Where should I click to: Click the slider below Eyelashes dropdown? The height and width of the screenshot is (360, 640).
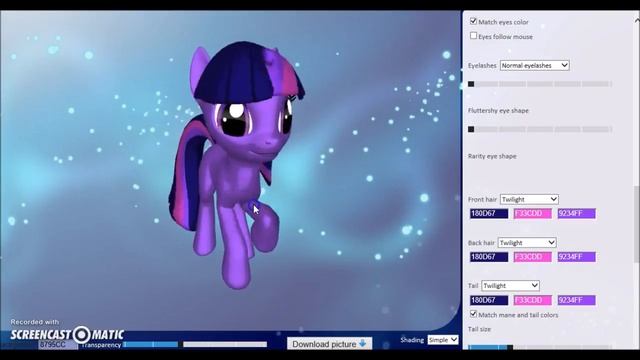[540, 84]
